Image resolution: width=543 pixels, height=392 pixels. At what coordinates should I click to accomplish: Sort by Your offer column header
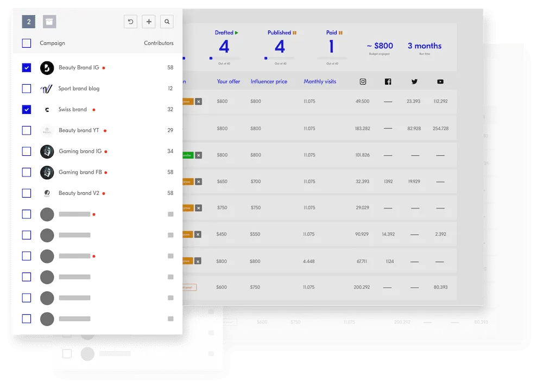228,82
